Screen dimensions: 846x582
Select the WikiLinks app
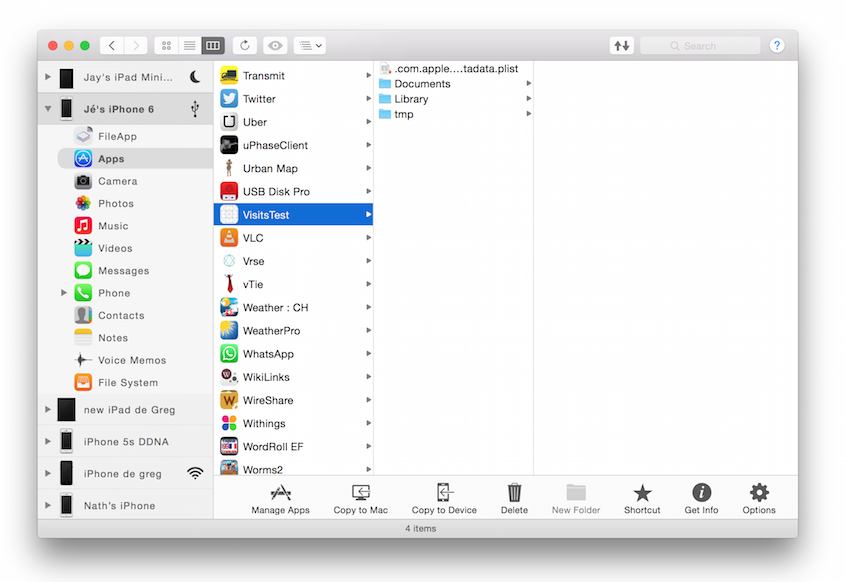coord(294,377)
